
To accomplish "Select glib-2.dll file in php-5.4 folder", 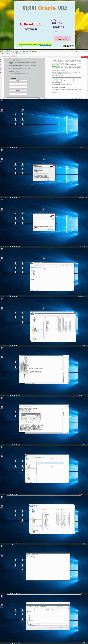I will [47, 322].
